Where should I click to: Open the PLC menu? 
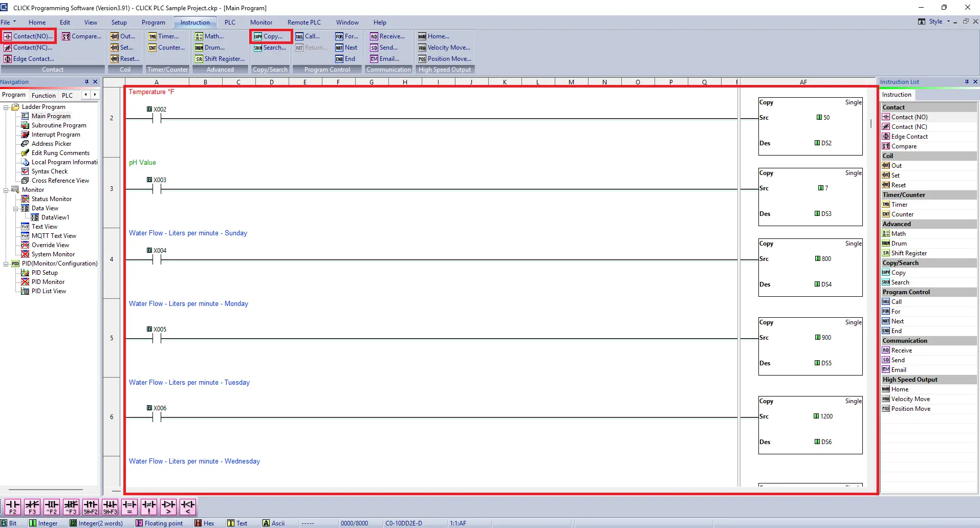229,22
